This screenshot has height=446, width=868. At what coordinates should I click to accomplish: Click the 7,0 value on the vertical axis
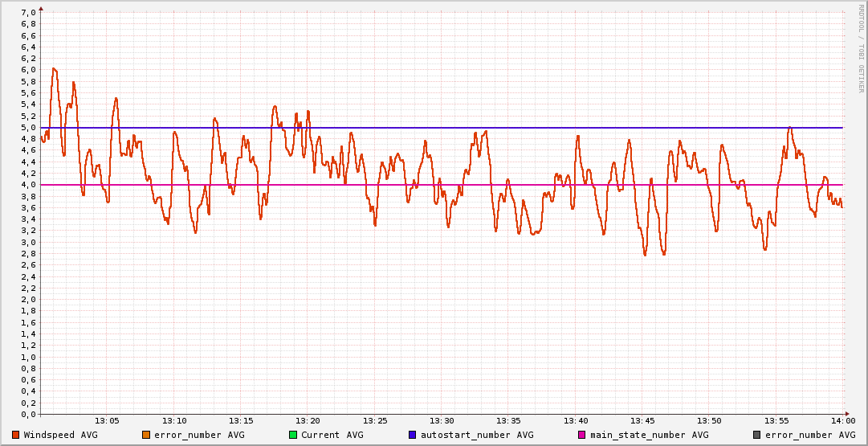27,13
